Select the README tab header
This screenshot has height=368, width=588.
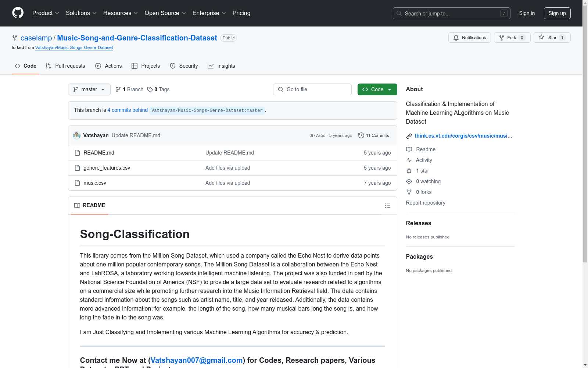click(x=90, y=205)
